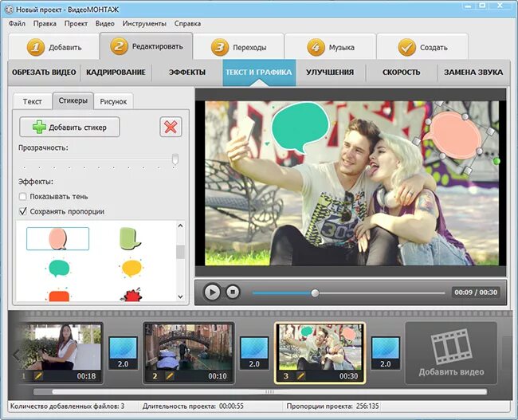The height and width of the screenshot is (420, 518).
Task: Click the Прозрачность slider handle
Action: tap(175, 159)
